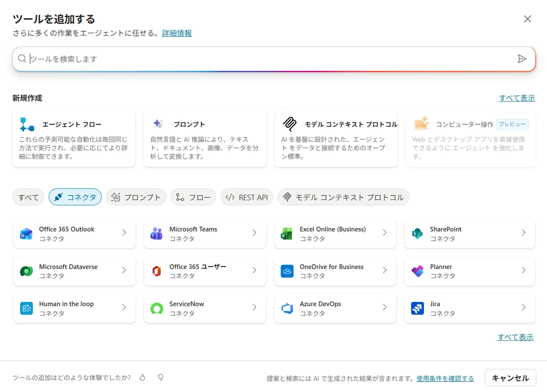
Task: Click the Azure DevOps icon
Action: click(x=287, y=308)
